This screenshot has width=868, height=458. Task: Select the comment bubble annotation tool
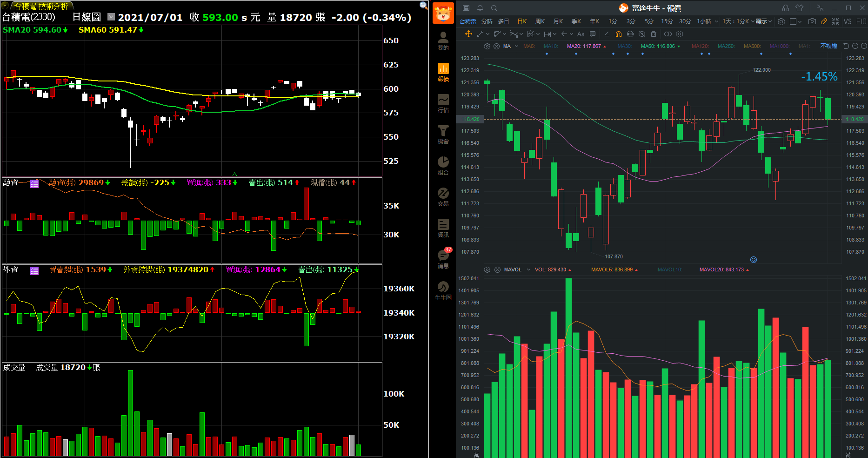593,34
